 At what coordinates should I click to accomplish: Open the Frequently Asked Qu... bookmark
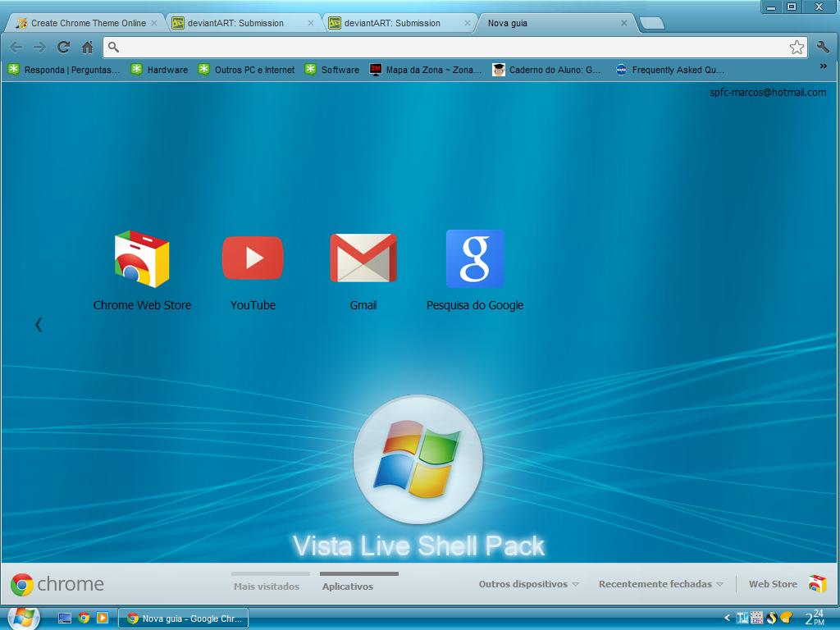click(669, 70)
